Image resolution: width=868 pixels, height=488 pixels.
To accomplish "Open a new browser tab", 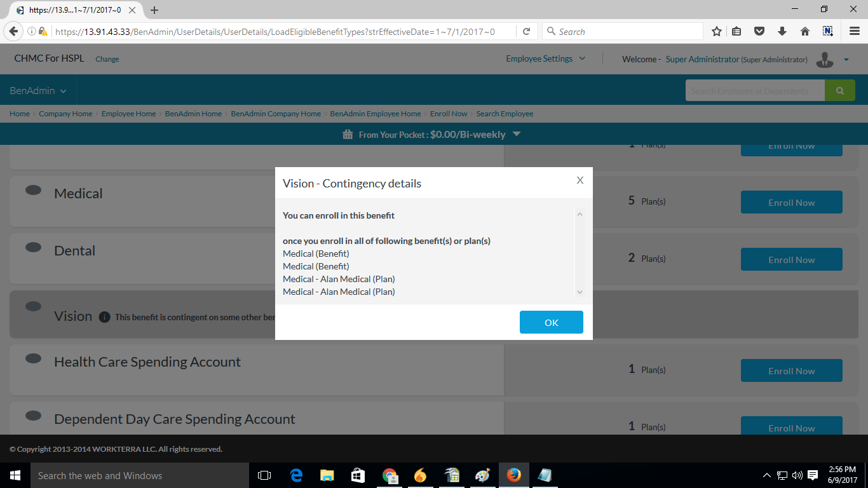I will tap(154, 10).
